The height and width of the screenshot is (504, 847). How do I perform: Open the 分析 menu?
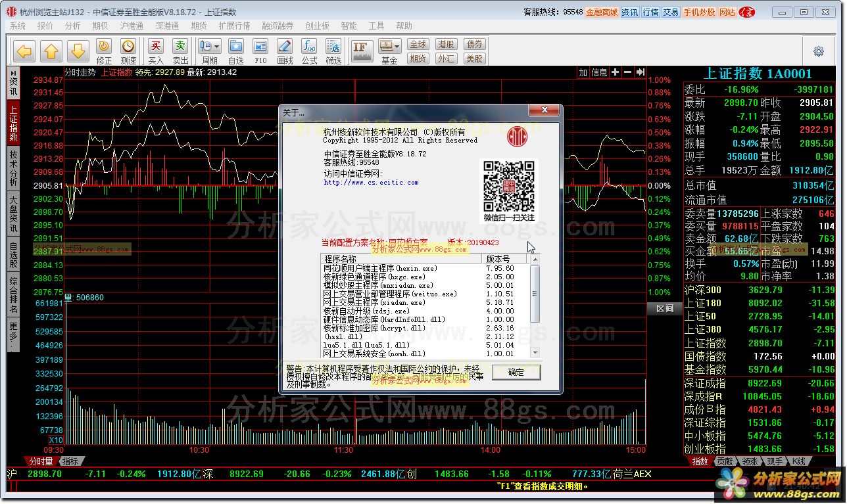tap(73, 26)
